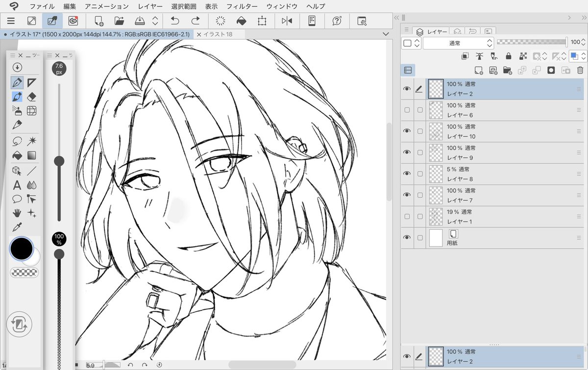
Task: Click the Redo arrow in command bar
Action: click(x=196, y=21)
